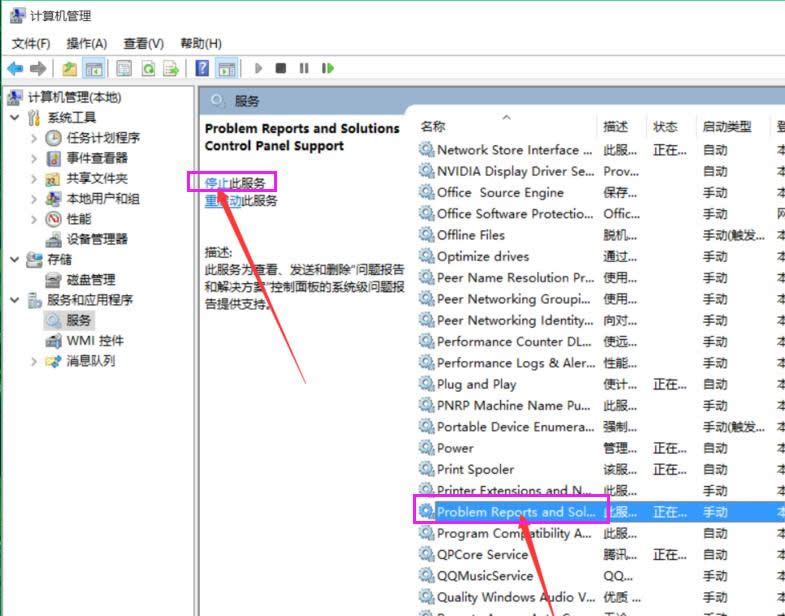The height and width of the screenshot is (616, 785).
Task: Click the Export list toolbar icon
Action: pyautogui.click(x=172, y=69)
